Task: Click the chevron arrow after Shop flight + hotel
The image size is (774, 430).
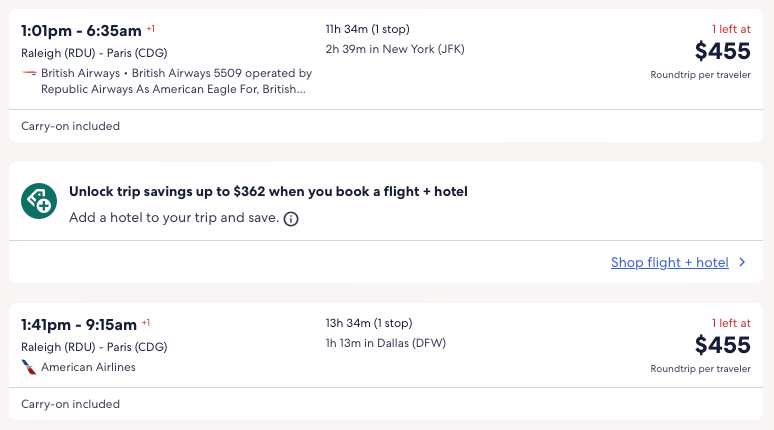Action: (x=742, y=262)
